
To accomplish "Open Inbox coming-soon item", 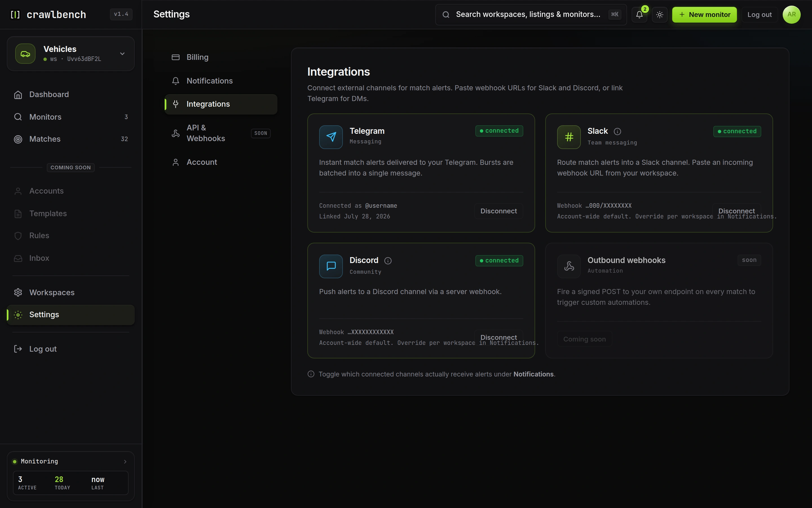I will tap(70, 258).
